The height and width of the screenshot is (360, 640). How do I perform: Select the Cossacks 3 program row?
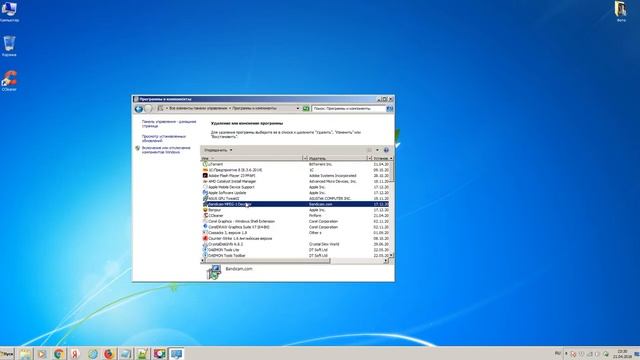pos(296,233)
